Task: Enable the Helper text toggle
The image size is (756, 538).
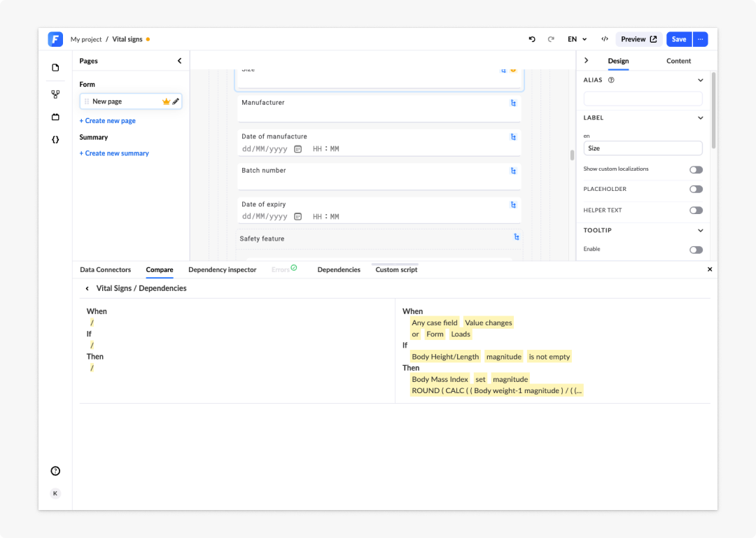Action: pos(696,210)
